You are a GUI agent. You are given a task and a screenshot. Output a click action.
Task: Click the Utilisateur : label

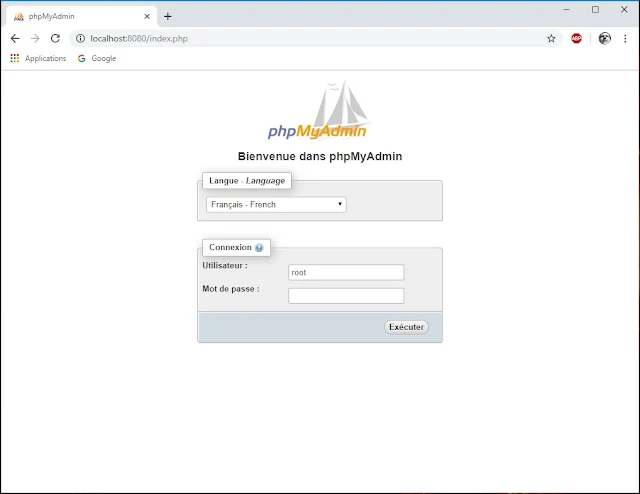225,265
